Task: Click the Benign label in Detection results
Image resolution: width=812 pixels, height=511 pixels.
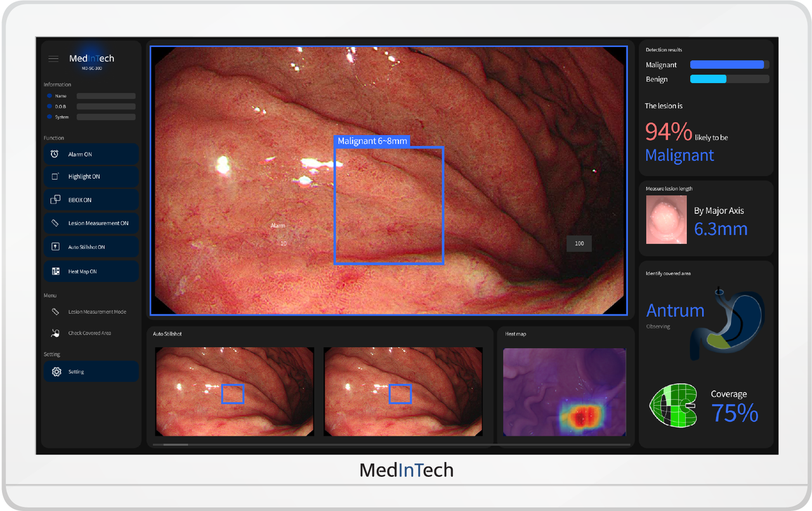Action: pyautogui.click(x=657, y=79)
